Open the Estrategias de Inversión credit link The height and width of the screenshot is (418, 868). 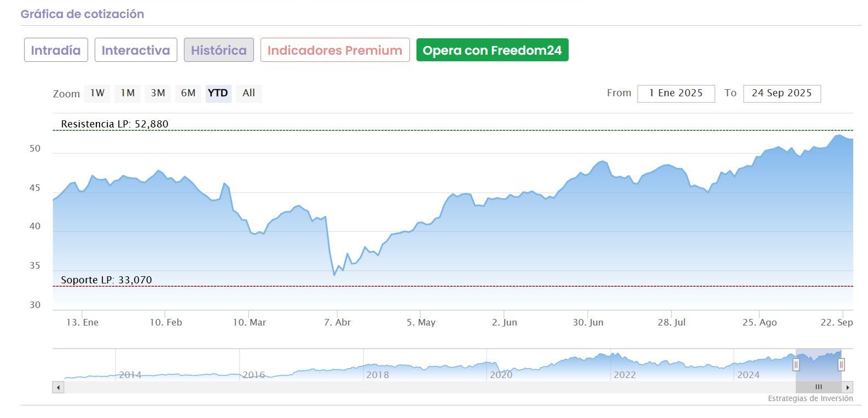click(x=810, y=398)
